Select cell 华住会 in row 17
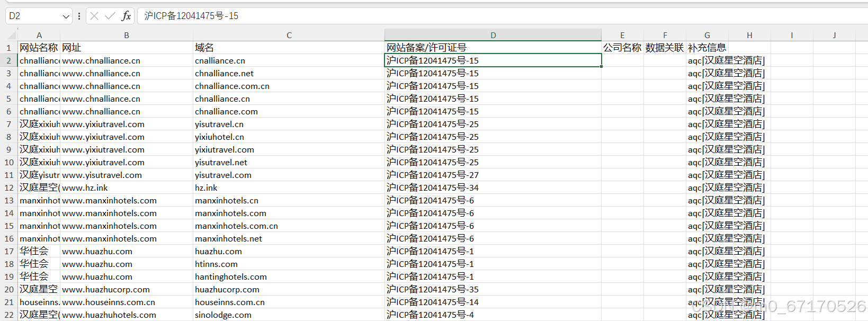The image size is (868, 321). [39, 251]
